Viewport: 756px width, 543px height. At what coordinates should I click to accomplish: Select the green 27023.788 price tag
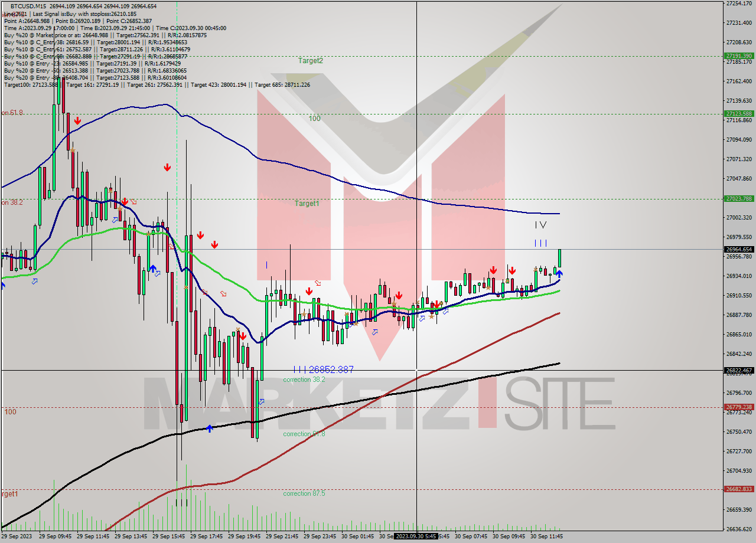(x=738, y=199)
